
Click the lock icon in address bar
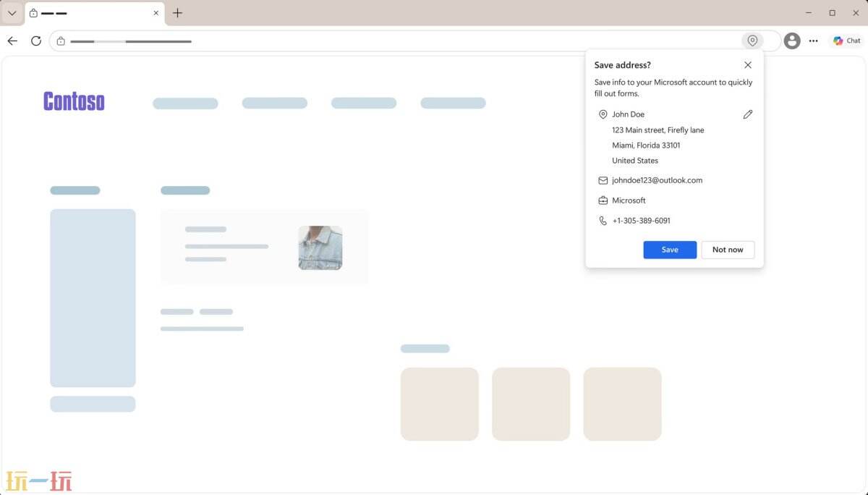(61, 41)
